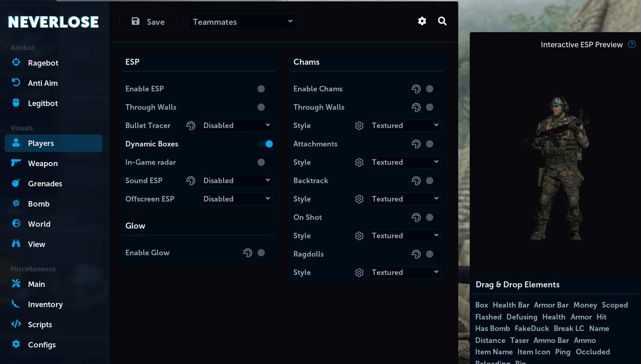Open the Attachments chams color picker
The image size is (641, 364).
[x=416, y=144]
